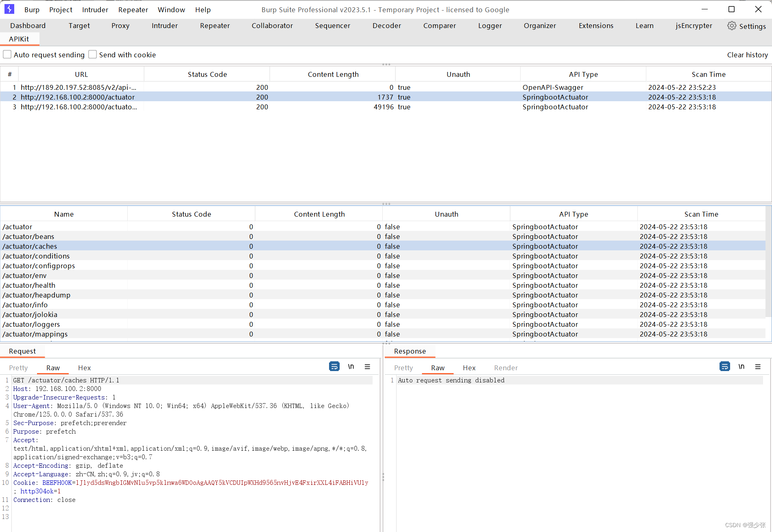The image size is (772, 532).
Task: Select the /actuator/mappings row
Action: [382, 334]
